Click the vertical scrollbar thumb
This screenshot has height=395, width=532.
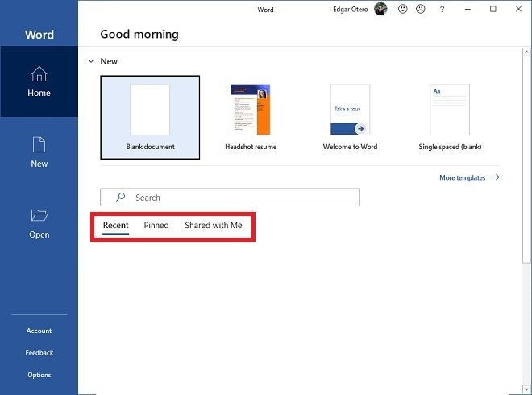coord(526,160)
